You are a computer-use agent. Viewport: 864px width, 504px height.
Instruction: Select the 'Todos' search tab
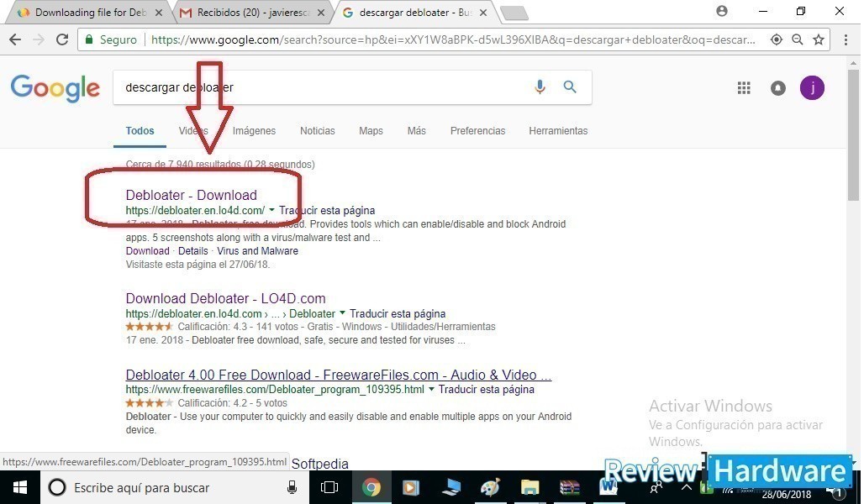tap(140, 130)
